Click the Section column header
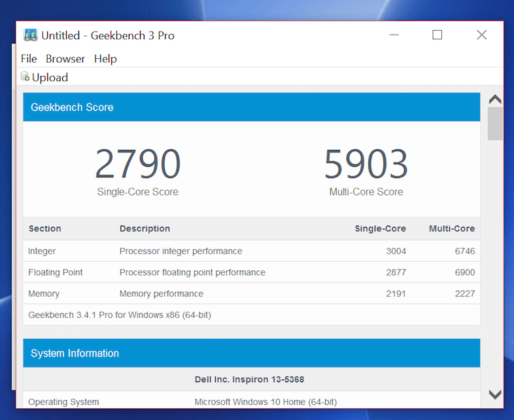Image resolution: width=514 pixels, height=420 pixels. [x=45, y=228]
